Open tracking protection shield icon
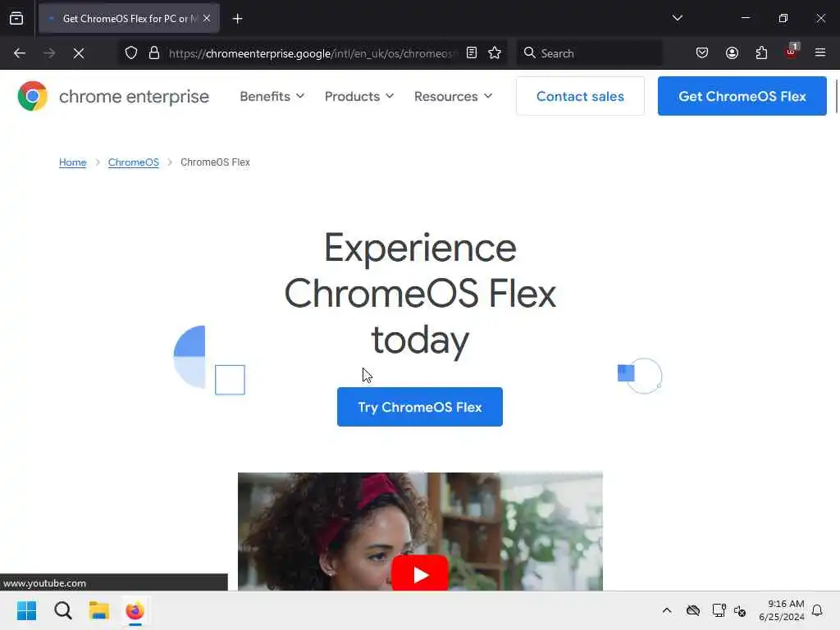Image resolution: width=840 pixels, height=630 pixels. click(x=131, y=53)
